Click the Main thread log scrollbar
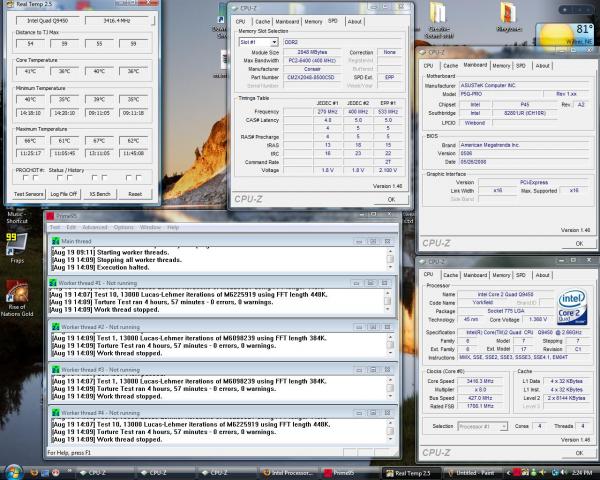This screenshot has width=600, height=480. [x=390, y=259]
